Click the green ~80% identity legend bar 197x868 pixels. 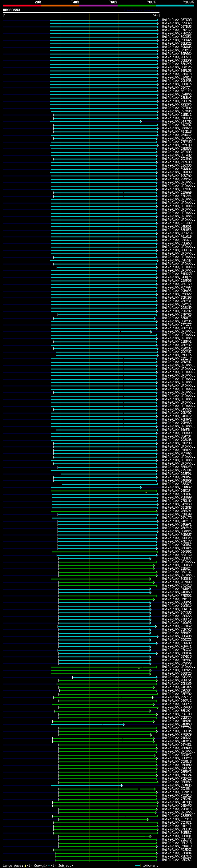click(x=137, y=6)
